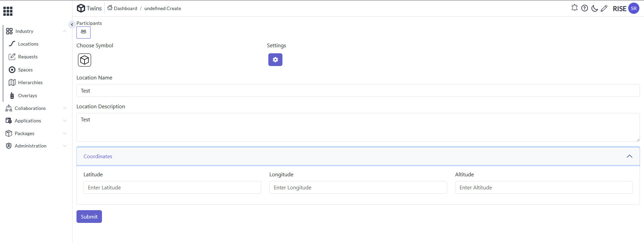Click the Collaborations icon in sidebar
The width and height of the screenshot is (644, 243).
pyautogui.click(x=9, y=108)
